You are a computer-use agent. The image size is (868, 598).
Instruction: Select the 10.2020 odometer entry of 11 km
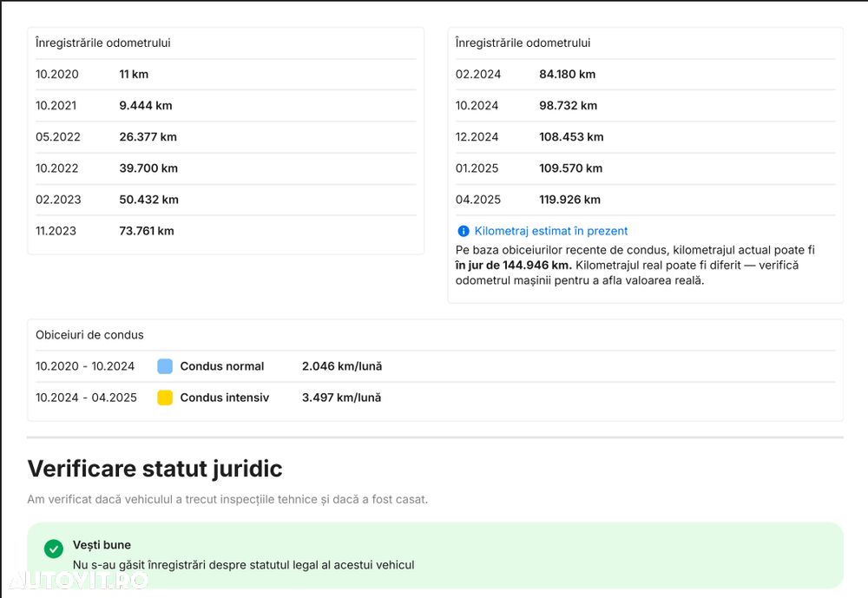[134, 75]
